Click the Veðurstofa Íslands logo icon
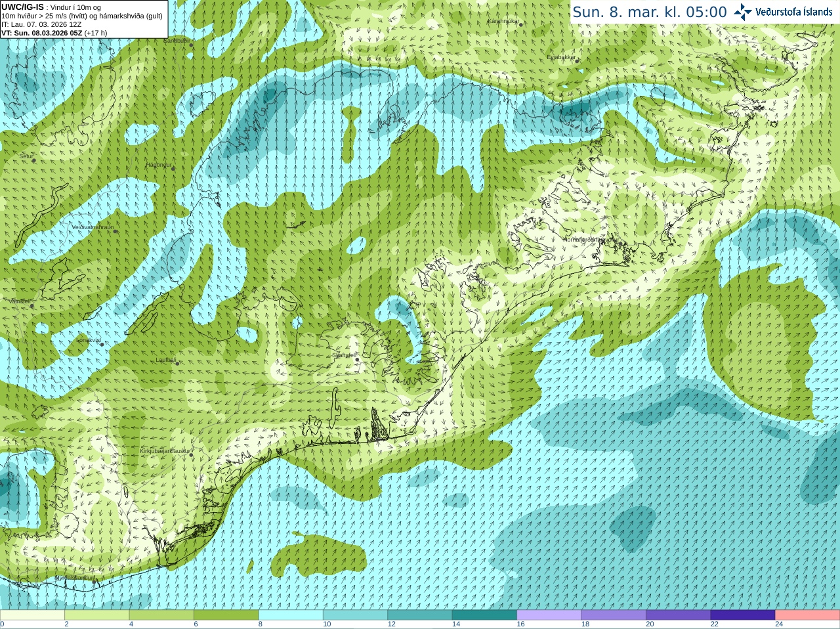 click(x=743, y=12)
